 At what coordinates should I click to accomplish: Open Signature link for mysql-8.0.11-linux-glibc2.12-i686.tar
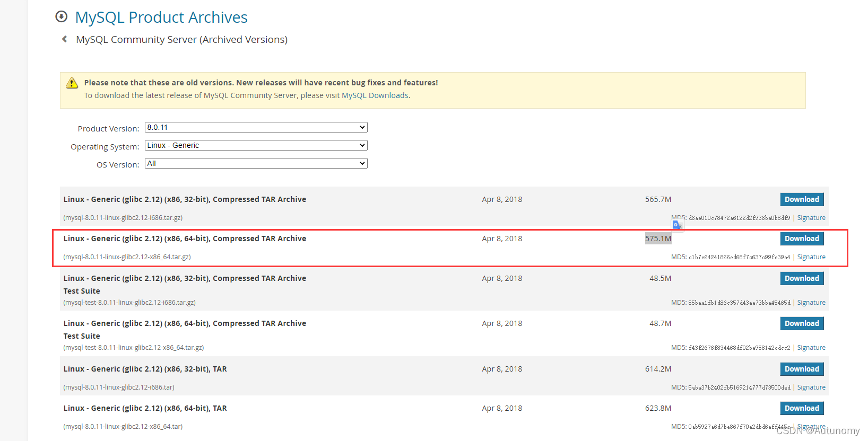click(x=811, y=387)
